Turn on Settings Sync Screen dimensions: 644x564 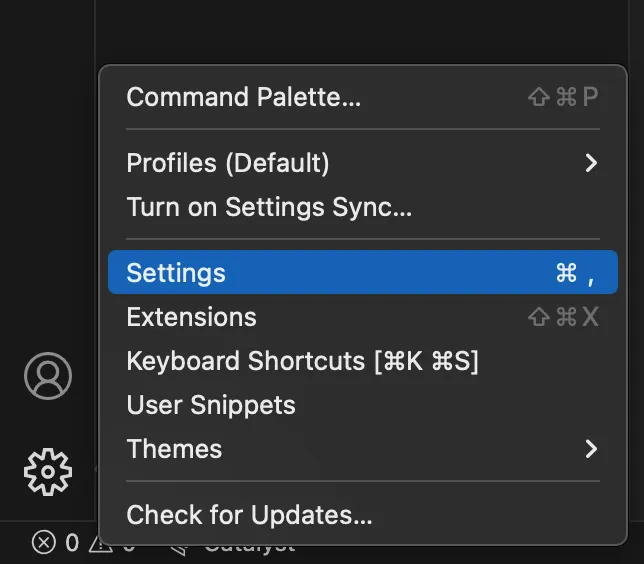(363, 207)
